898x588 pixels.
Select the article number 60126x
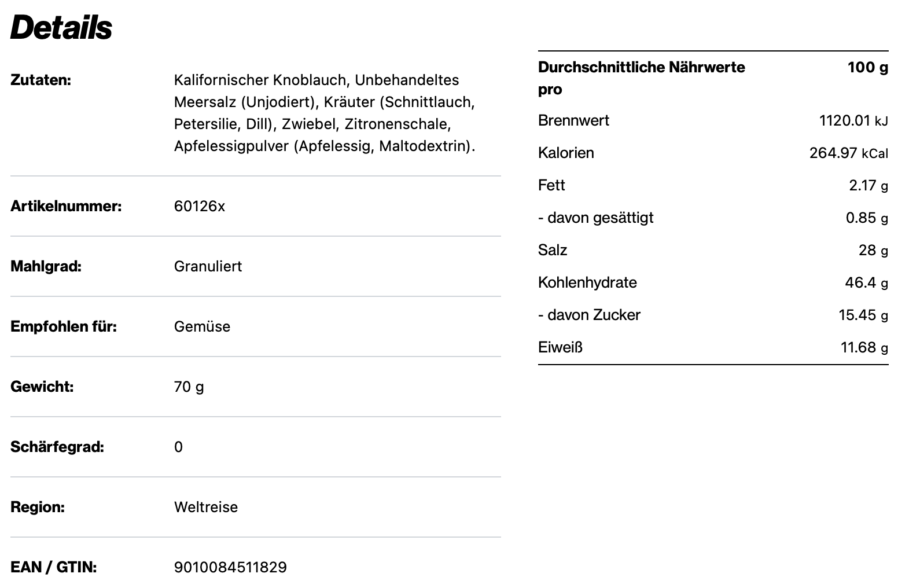(x=199, y=206)
